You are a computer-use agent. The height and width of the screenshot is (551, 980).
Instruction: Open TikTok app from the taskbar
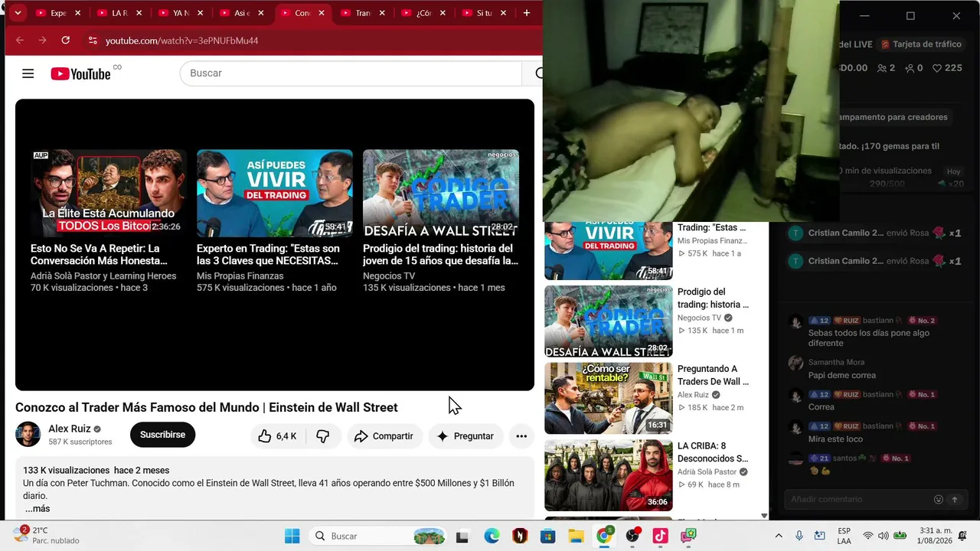coord(661,536)
